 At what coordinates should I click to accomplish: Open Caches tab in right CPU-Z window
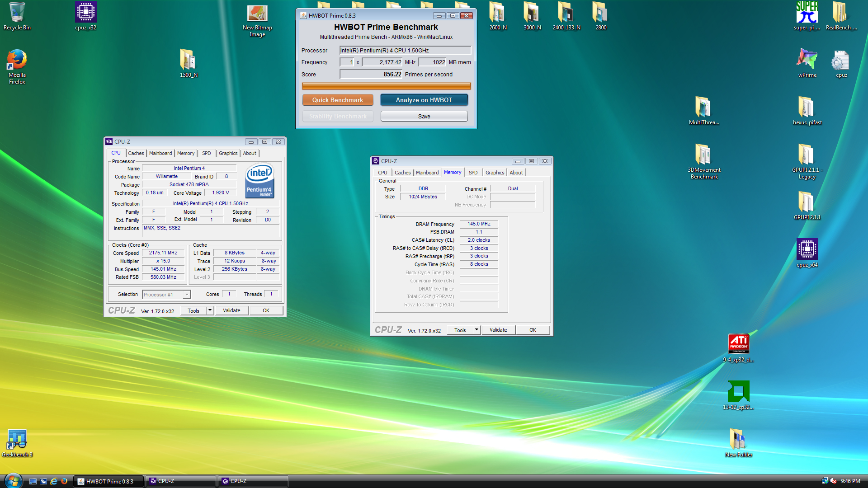(x=402, y=173)
